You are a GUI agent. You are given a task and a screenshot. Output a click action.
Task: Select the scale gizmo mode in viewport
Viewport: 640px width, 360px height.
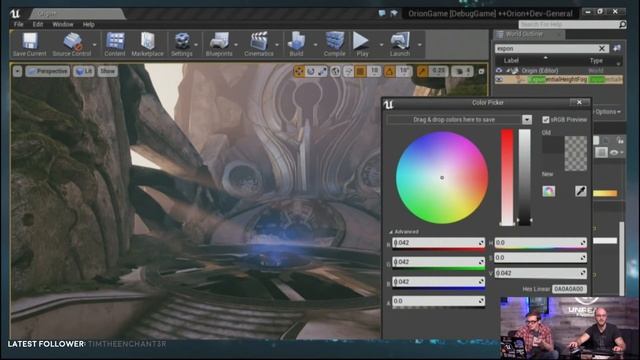322,71
